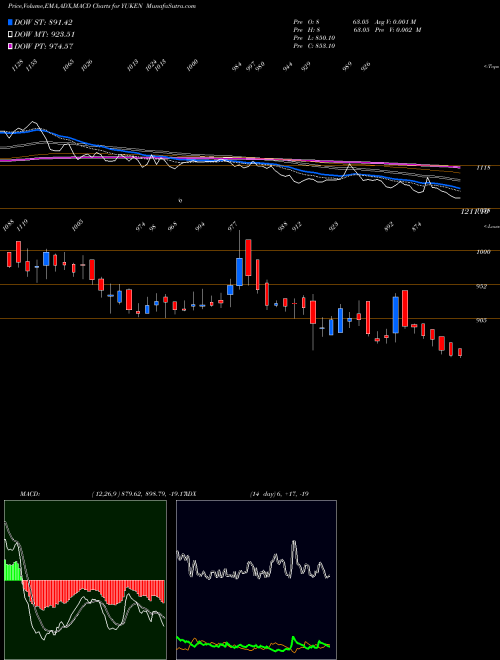500x660 pixels.
Task: Click the 'Pre H: 8' text
Action: (308, 29)
